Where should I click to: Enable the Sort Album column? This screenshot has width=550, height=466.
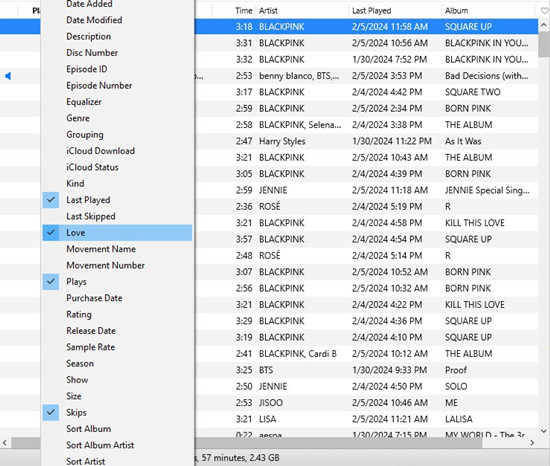pyautogui.click(x=117, y=429)
